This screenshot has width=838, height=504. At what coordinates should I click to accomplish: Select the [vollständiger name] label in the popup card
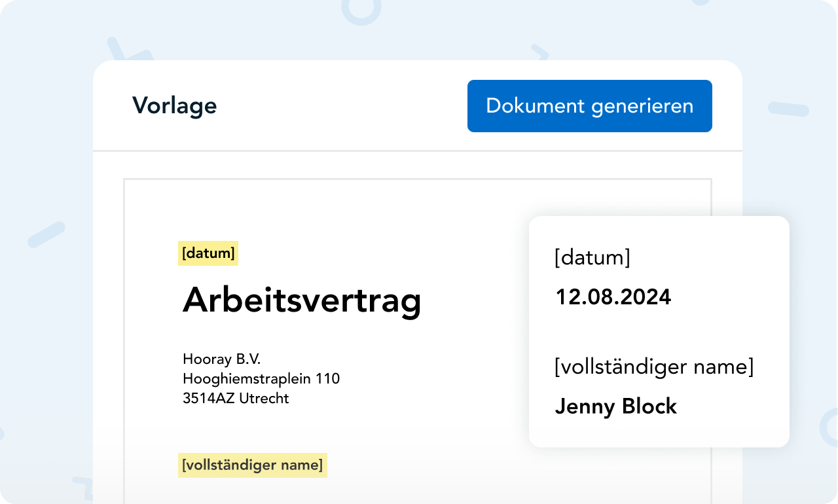[x=653, y=367]
